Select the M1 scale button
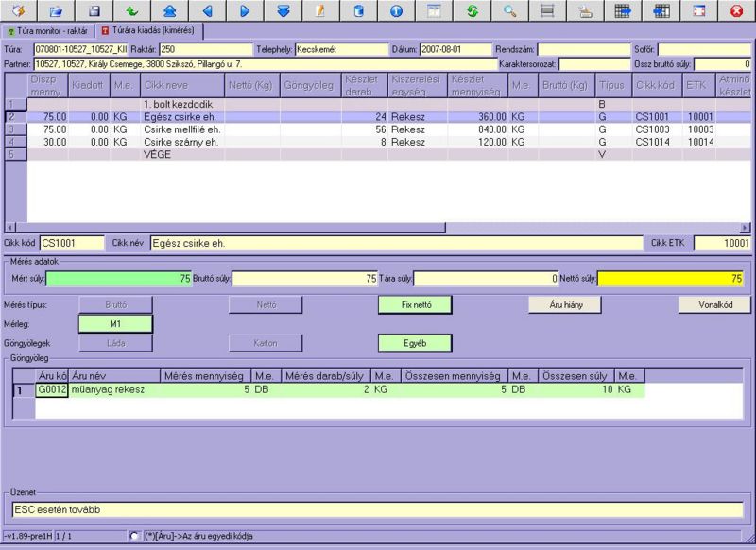This screenshot has height=550, width=756. (x=115, y=323)
